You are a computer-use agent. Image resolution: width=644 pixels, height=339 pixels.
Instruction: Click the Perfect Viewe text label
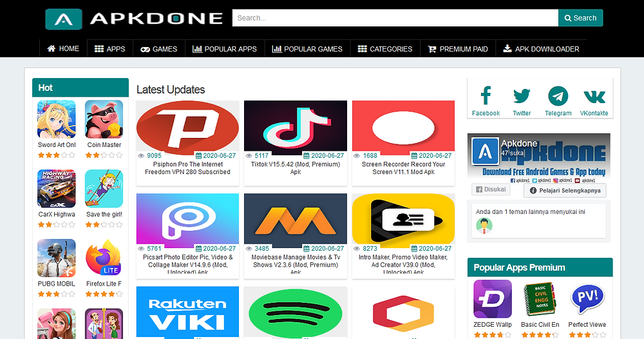click(587, 325)
